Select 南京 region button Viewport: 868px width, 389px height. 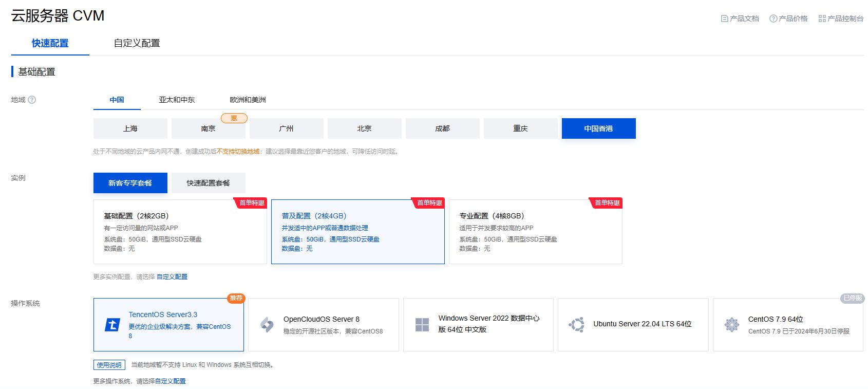coord(209,128)
